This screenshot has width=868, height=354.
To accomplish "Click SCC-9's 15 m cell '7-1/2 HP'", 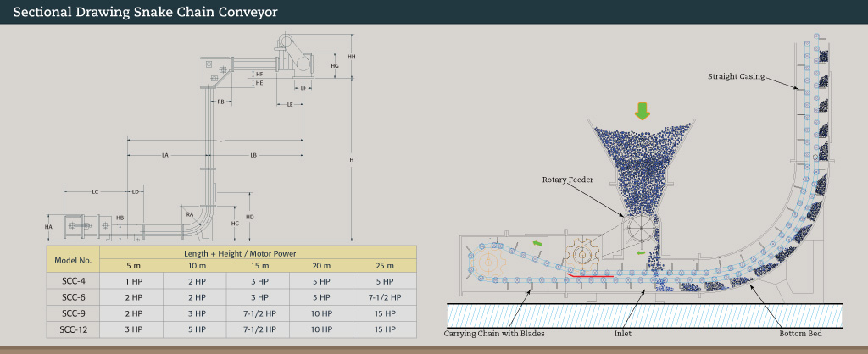I will 258,313.
